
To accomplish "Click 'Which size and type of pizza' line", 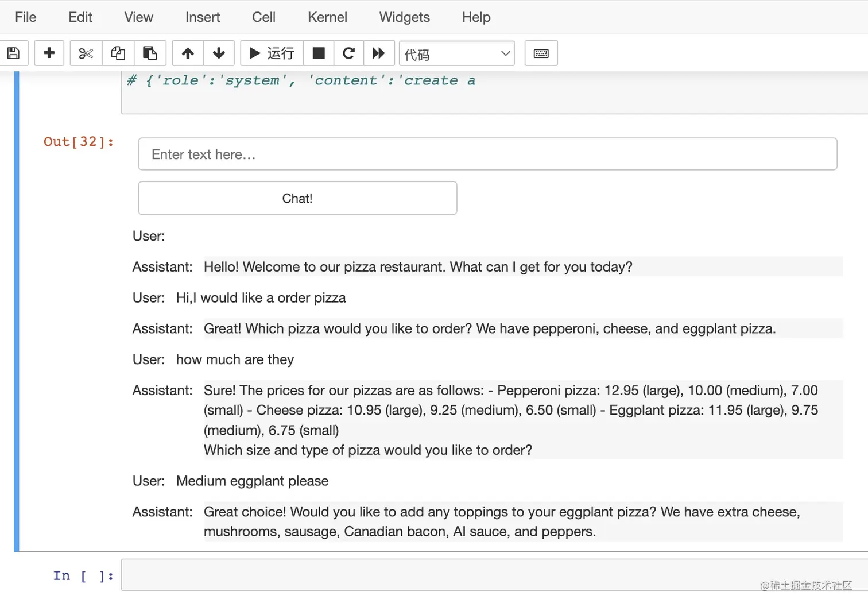I will click(x=368, y=450).
